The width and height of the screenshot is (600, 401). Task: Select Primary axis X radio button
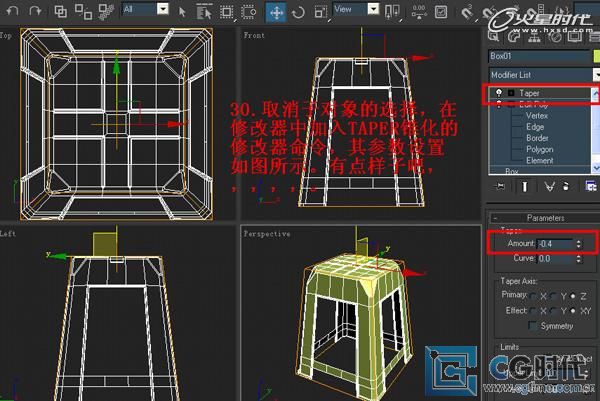533,296
